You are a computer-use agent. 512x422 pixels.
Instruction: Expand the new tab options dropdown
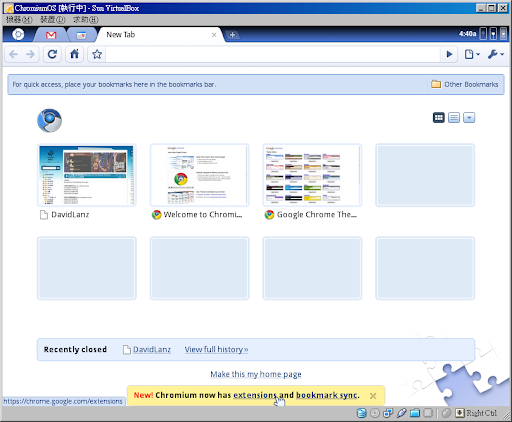(x=469, y=117)
